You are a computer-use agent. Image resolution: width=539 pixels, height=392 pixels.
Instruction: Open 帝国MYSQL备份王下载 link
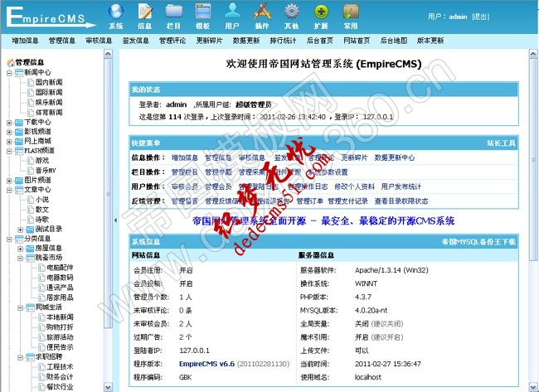(x=478, y=242)
